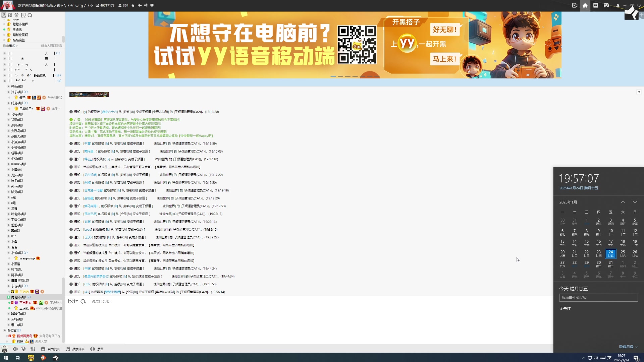Image resolution: width=644 pixels, height=362 pixels.
Task: Select January 24 in the calendar
Action: coord(611,253)
